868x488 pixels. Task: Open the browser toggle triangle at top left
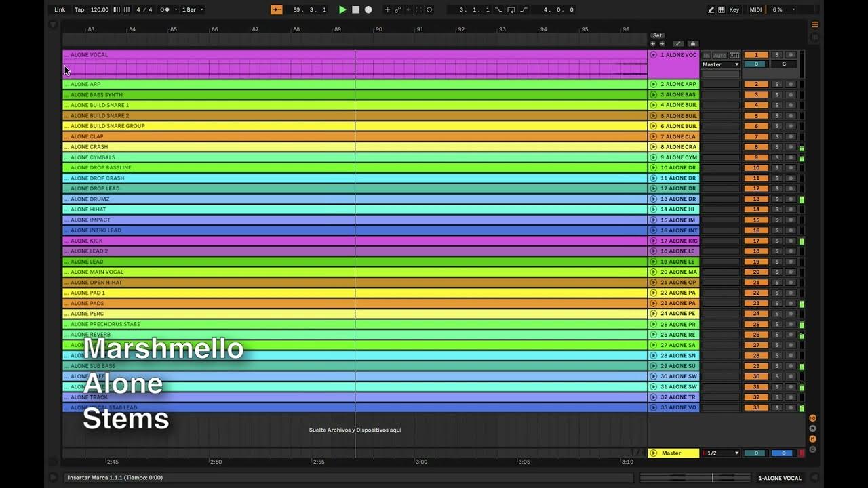(53, 25)
